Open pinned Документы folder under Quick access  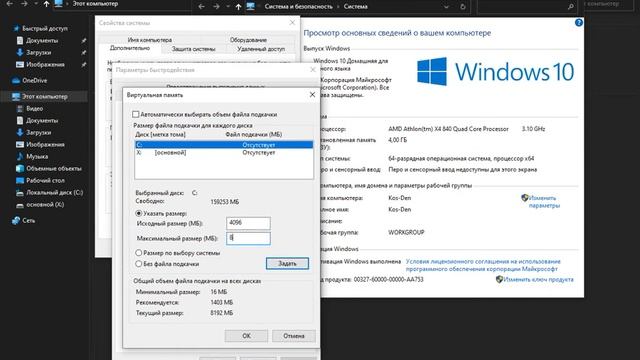pyautogui.click(x=42, y=40)
